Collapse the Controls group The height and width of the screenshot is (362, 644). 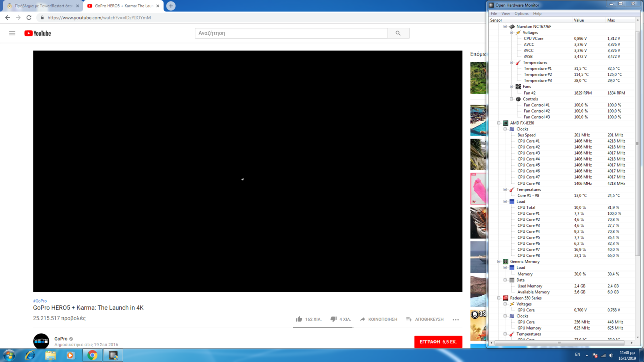(512, 99)
